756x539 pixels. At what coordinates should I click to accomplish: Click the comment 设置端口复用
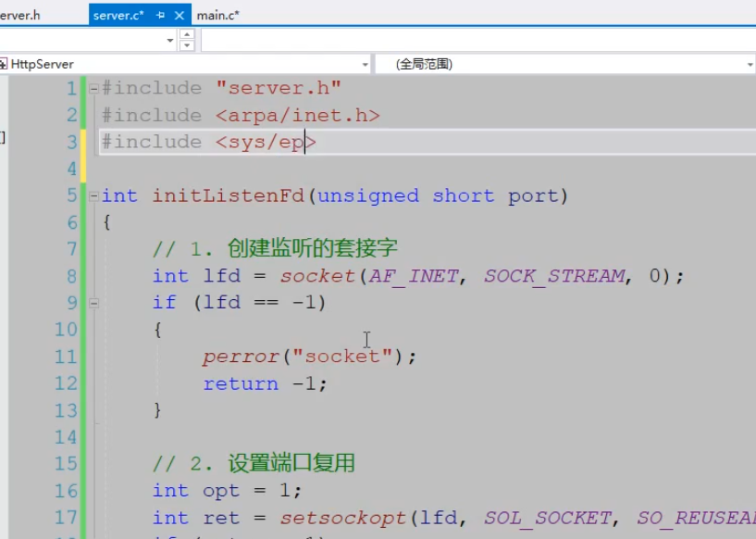[x=291, y=463]
